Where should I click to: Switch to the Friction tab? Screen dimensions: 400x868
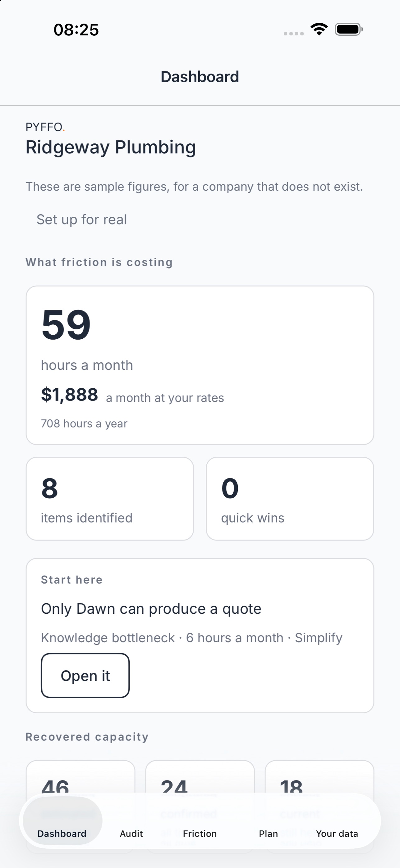tap(200, 833)
